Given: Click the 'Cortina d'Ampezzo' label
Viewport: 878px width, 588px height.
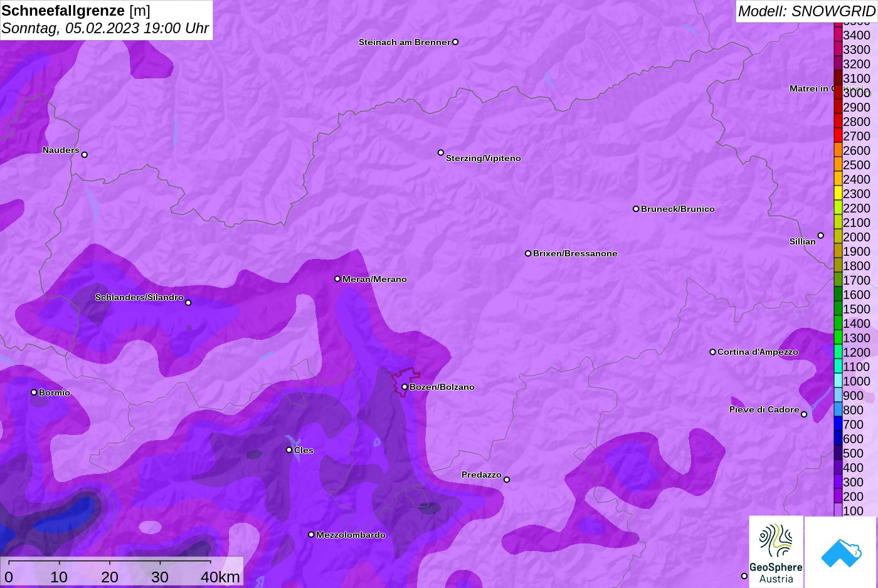Looking at the screenshot, I should tap(758, 352).
